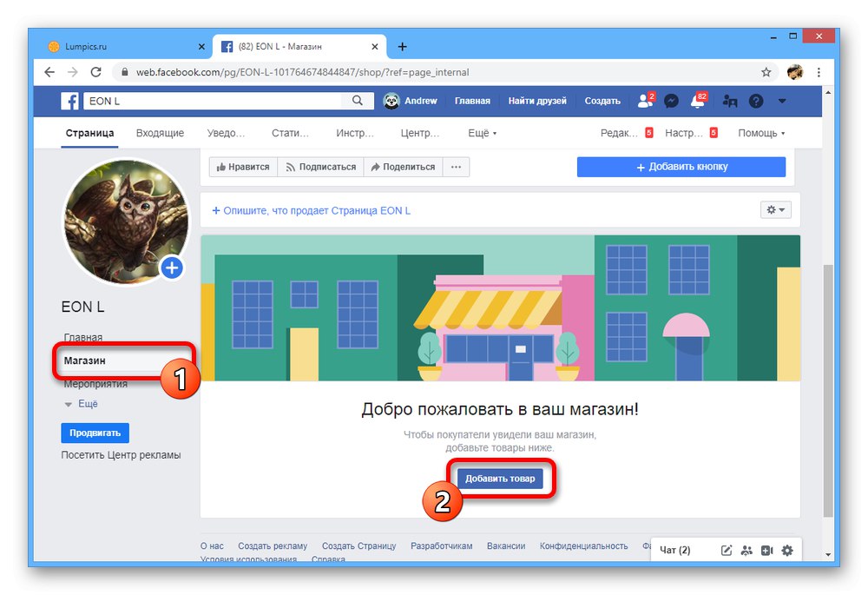Click the Поделиться button
Image resolution: width=868 pixels, height=595 pixels.
click(x=403, y=167)
